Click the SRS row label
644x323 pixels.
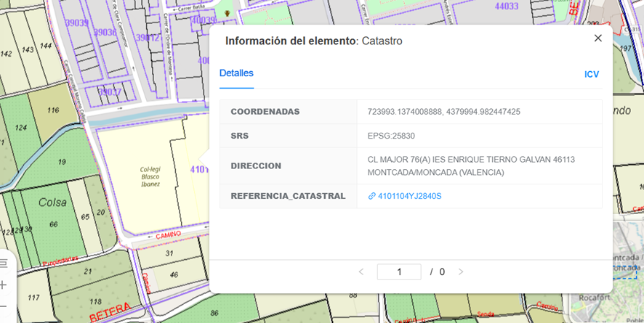[x=240, y=136]
